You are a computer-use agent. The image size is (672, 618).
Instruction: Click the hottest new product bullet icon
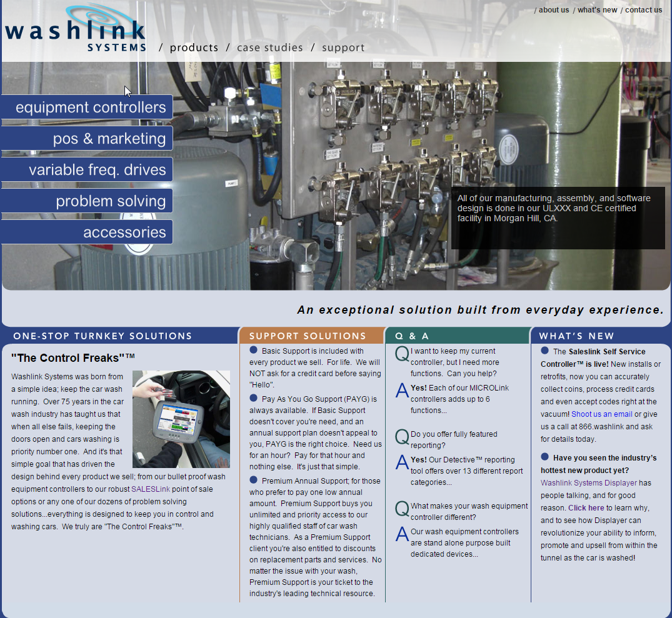click(x=544, y=457)
